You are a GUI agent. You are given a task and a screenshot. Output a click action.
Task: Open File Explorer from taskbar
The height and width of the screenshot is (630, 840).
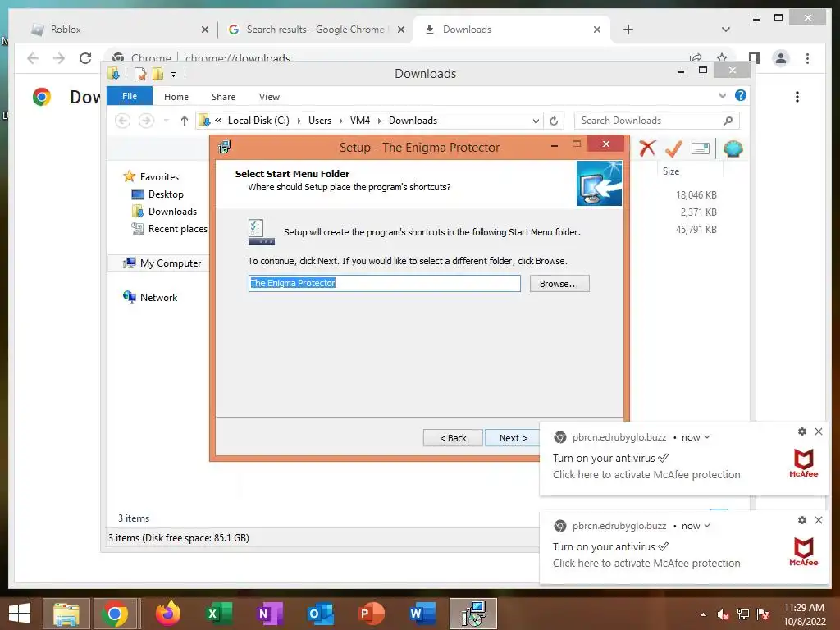[66, 614]
